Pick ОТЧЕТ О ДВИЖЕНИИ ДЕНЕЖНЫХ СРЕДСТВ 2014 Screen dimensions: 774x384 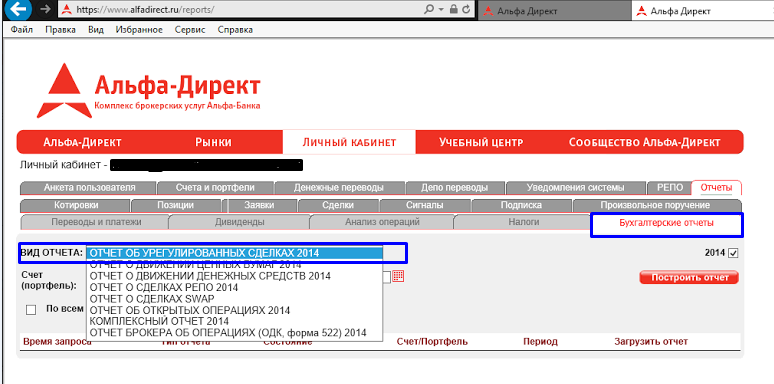234,275
